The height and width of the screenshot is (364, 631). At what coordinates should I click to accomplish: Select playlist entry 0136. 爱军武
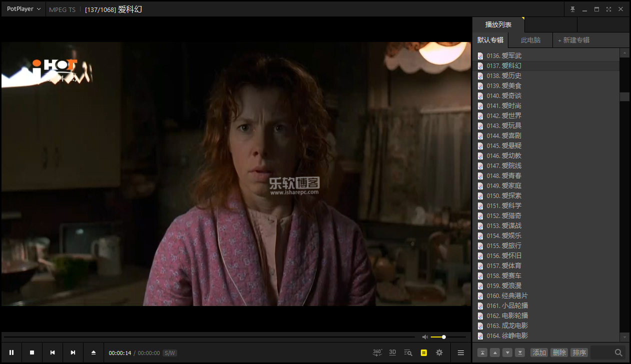click(546, 55)
